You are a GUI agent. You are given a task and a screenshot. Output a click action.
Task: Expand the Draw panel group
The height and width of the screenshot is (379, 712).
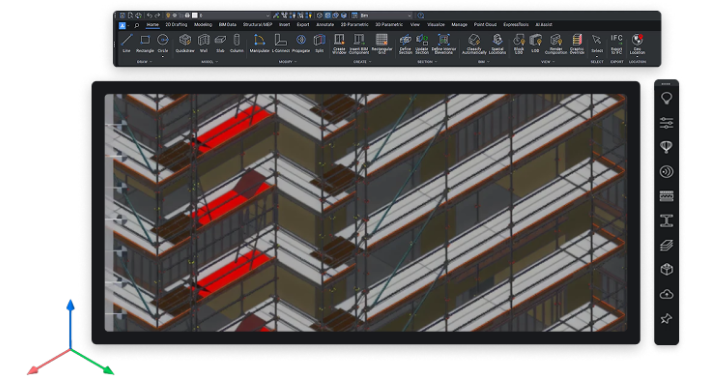point(144,62)
